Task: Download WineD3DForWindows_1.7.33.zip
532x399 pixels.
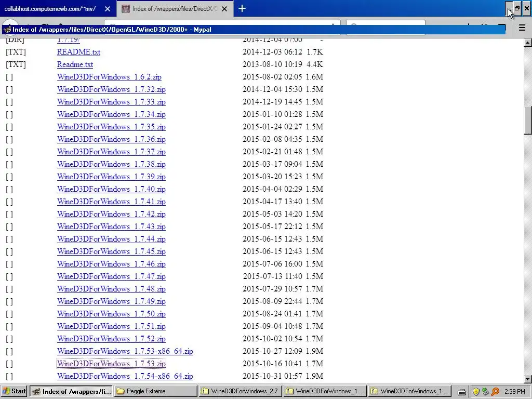Action: click(x=111, y=102)
